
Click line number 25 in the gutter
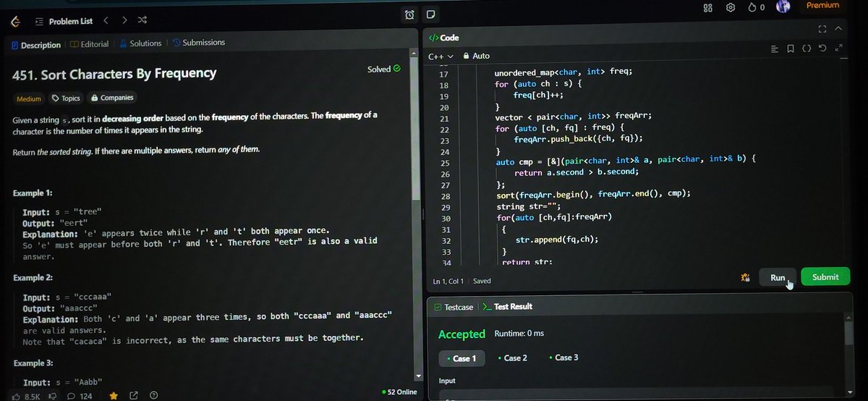point(444,164)
